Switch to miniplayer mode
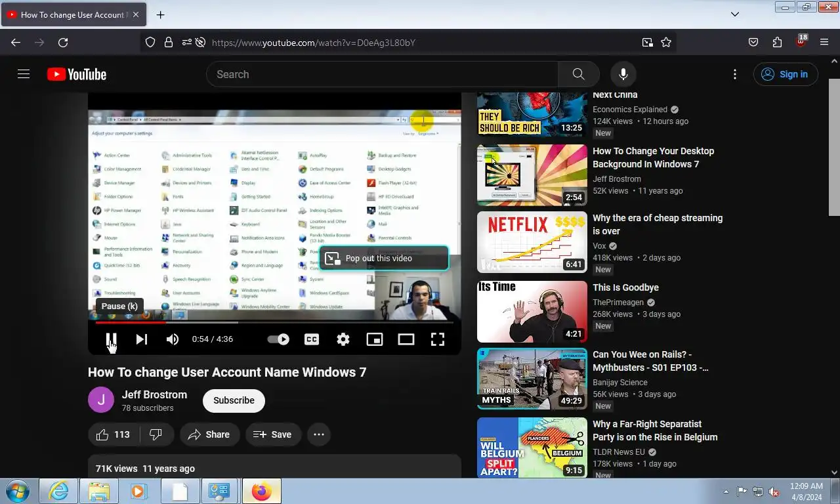 [375, 339]
